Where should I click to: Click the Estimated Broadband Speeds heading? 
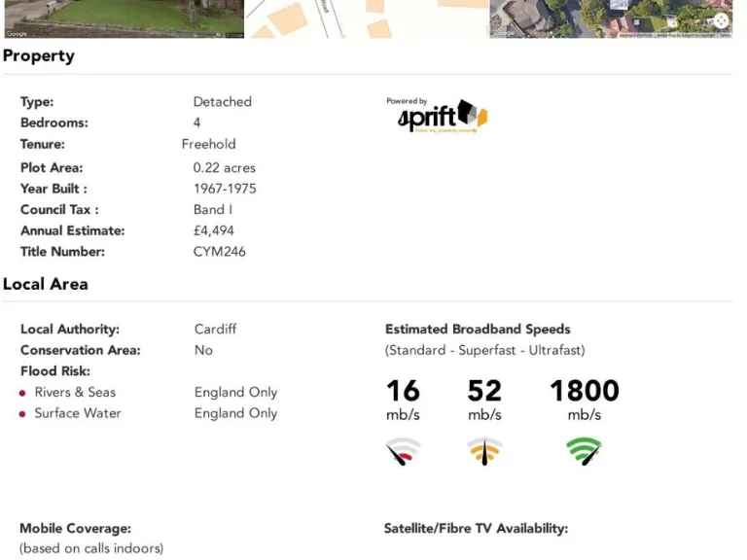pyautogui.click(x=478, y=330)
